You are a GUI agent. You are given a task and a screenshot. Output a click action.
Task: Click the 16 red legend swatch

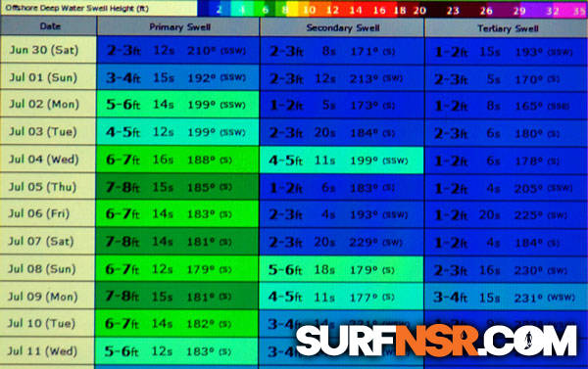(x=379, y=10)
